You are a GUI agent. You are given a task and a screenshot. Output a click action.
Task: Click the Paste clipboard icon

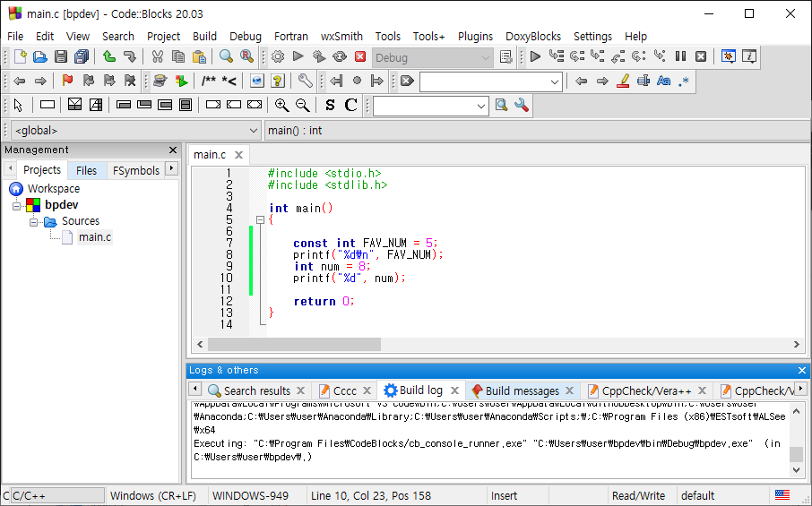point(199,56)
